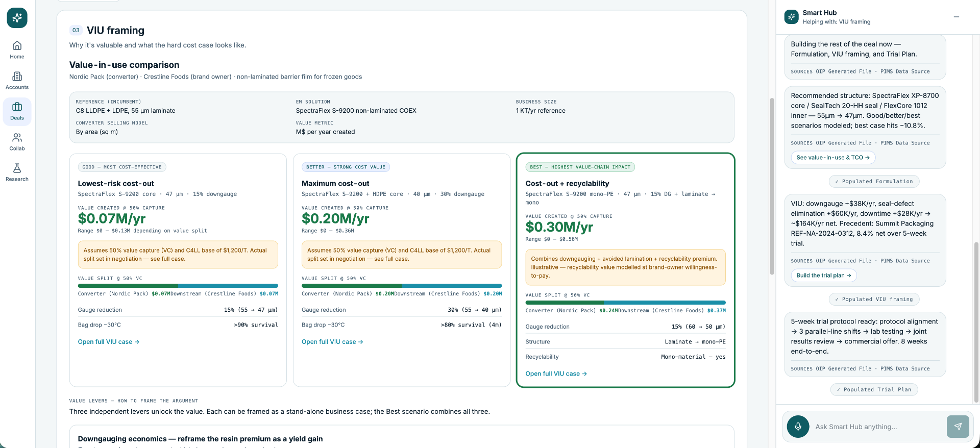The image size is (980, 448).
Task: Click the $0.07M/yr value figure
Action: click(x=112, y=219)
